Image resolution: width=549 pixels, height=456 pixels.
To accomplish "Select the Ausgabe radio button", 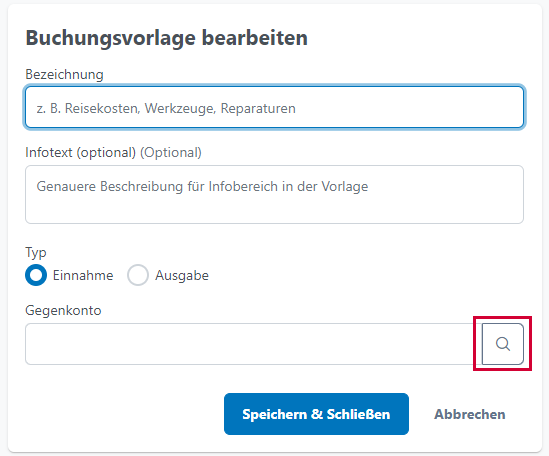I will pyautogui.click(x=138, y=275).
